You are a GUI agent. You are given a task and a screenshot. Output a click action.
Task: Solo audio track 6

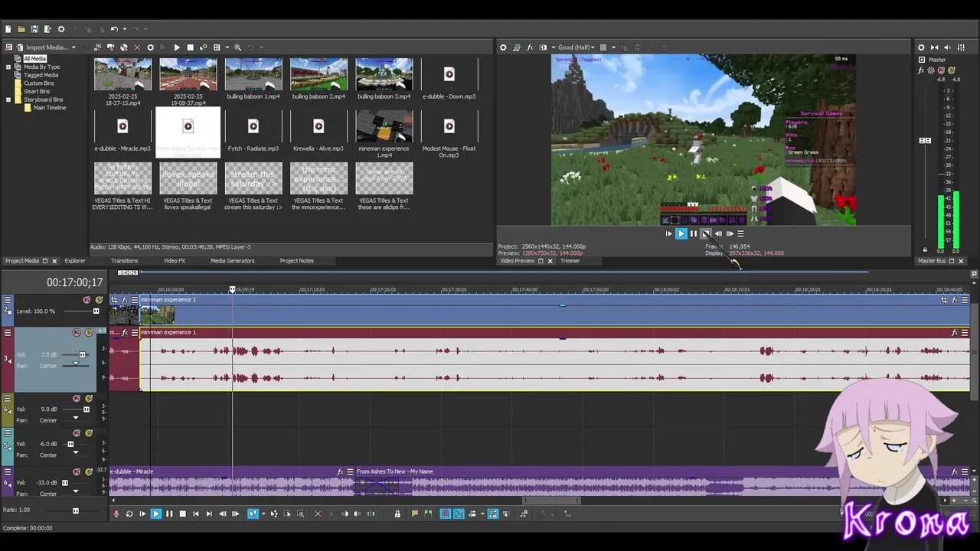pyautogui.click(x=89, y=471)
